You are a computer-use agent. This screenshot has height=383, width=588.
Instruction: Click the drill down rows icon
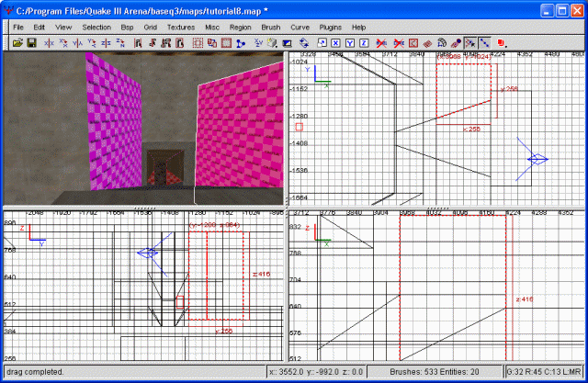point(484,43)
